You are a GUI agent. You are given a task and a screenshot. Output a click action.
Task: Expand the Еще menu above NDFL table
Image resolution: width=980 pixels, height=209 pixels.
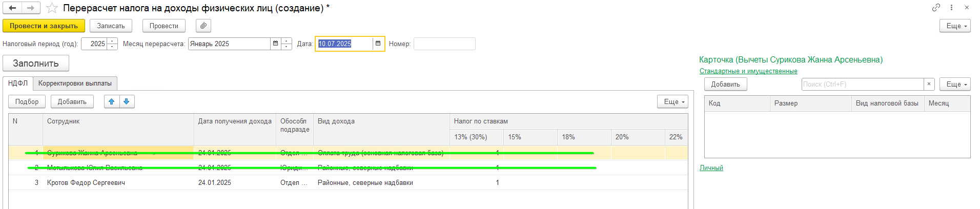pyautogui.click(x=672, y=101)
